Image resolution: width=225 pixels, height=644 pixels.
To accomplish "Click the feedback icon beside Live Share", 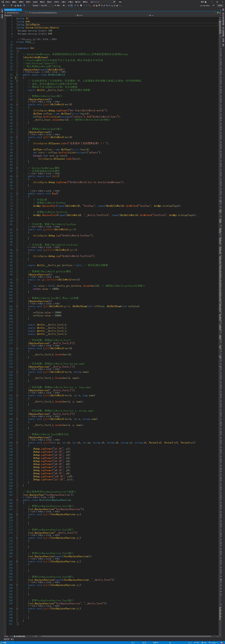I will pos(213,6).
